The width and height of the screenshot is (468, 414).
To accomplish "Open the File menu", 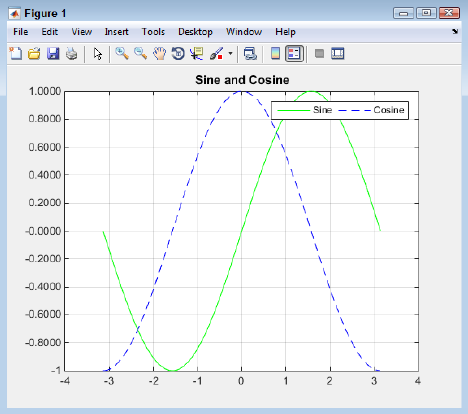I will click(x=21, y=32).
